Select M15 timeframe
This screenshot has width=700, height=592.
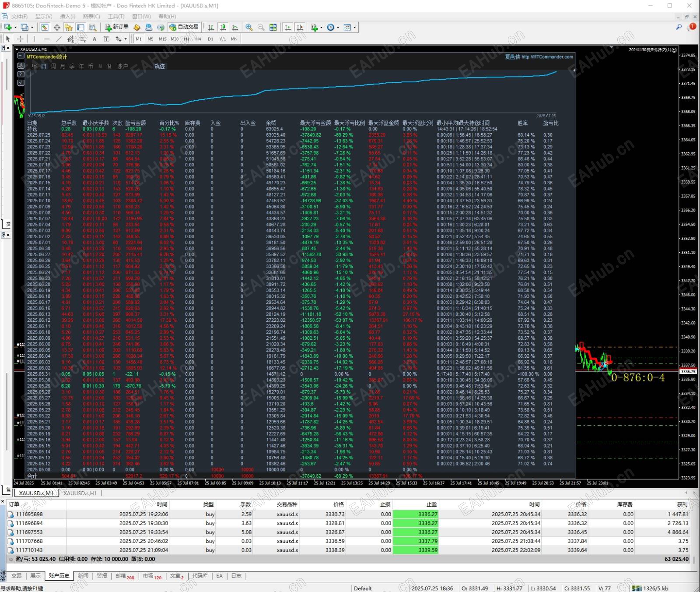coord(163,39)
